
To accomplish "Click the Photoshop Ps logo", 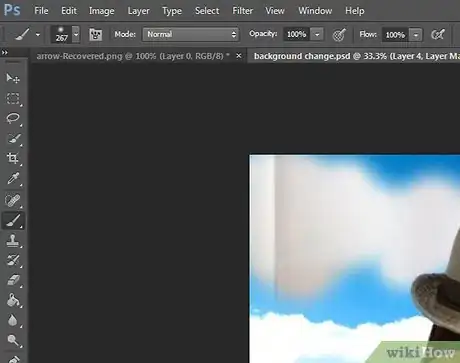I will click(12, 10).
